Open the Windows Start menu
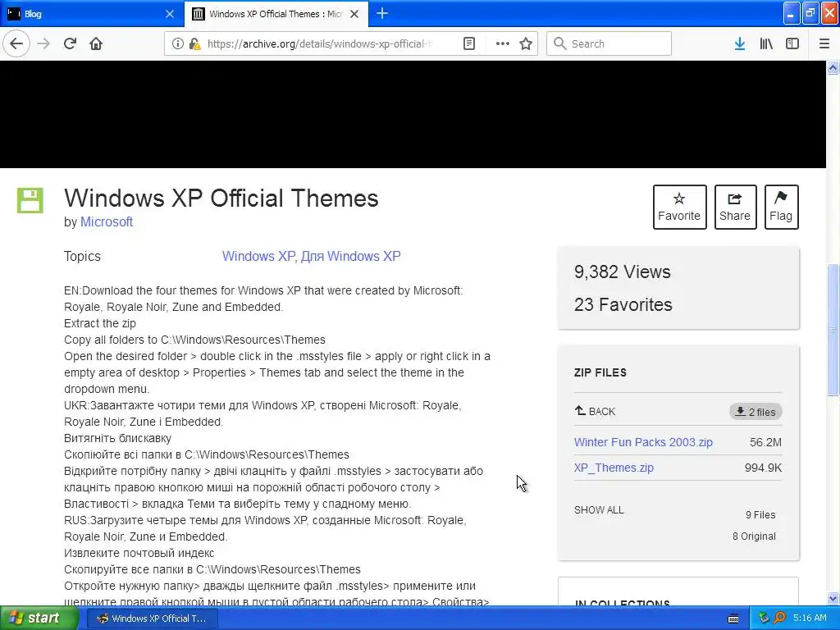 coord(39,619)
